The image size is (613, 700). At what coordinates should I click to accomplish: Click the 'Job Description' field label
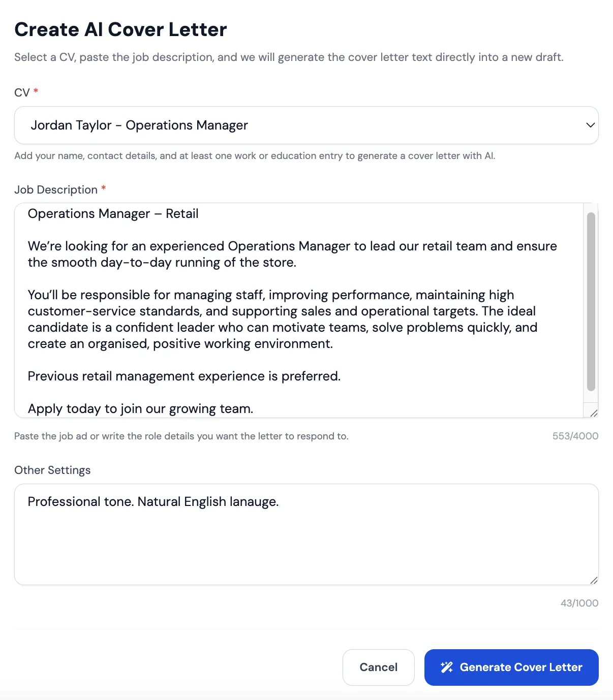pos(56,189)
